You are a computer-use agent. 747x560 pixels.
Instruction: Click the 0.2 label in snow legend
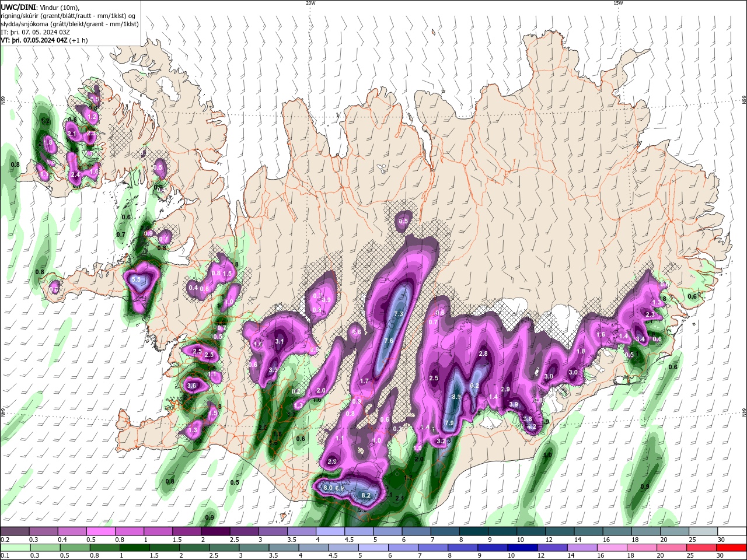(5, 540)
